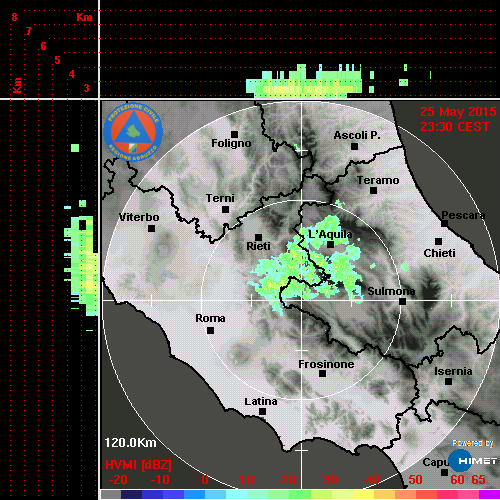500x500 pixels.
Task: Click the Terni city marker
Action: coord(226,210)
